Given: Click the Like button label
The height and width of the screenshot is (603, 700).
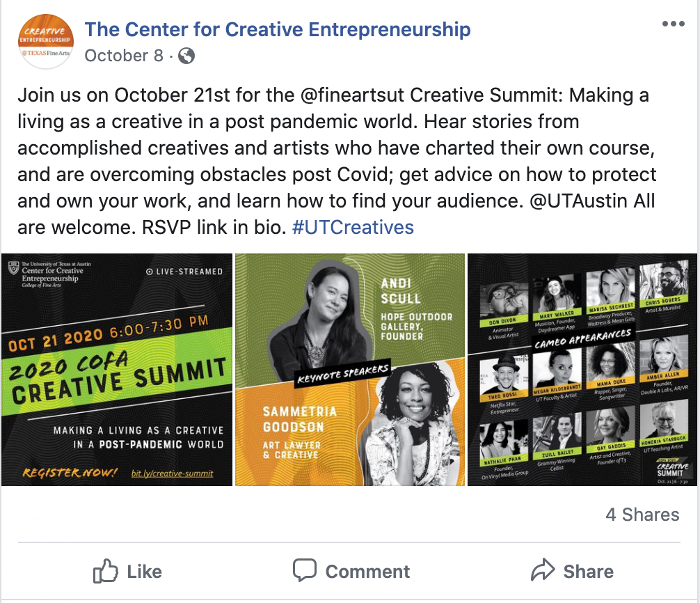Looking at the screenshot, I should pyautogui.click(x=144, y=571).
